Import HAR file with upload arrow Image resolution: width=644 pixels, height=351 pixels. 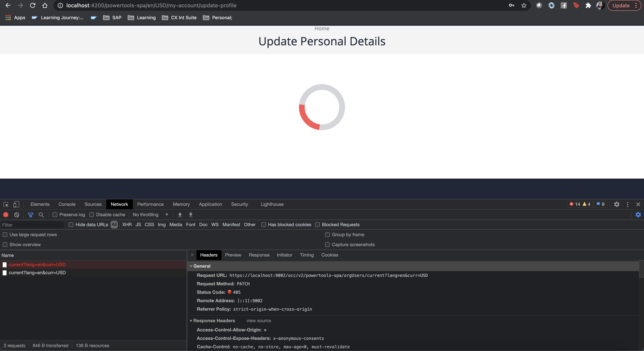[180, 215]
